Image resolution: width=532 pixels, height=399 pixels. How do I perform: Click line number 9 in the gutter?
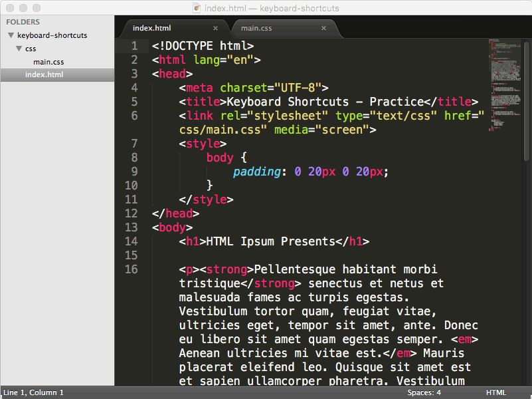pos(132,172)
